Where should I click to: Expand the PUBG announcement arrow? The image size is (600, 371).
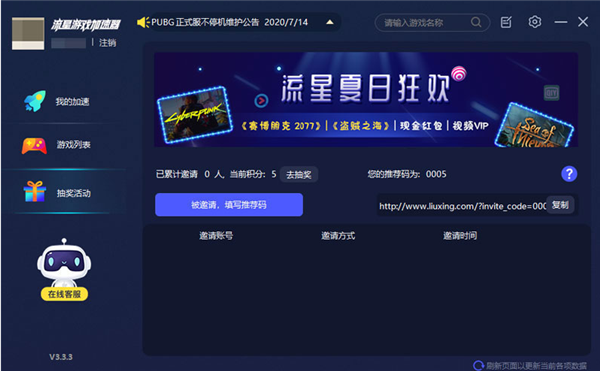pyautogui.click(x=330, y=22)
